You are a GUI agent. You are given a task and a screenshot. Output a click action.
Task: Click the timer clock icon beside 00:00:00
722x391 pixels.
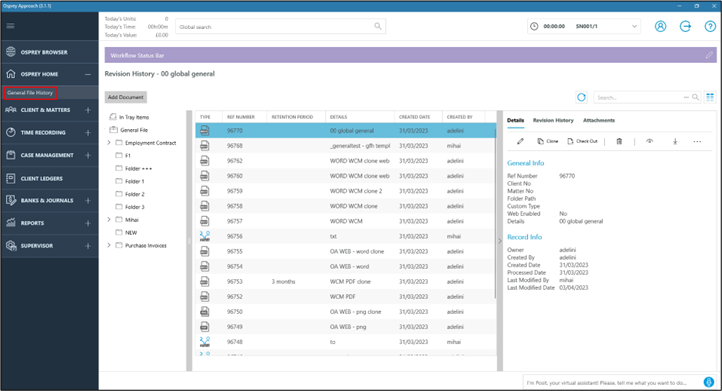(534, 26)
